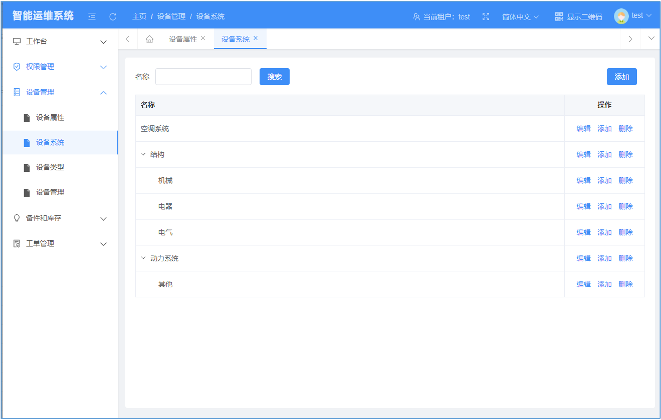The image size is (661, 420).
Task: Edit the 结构 row
Action: point(583,154)
